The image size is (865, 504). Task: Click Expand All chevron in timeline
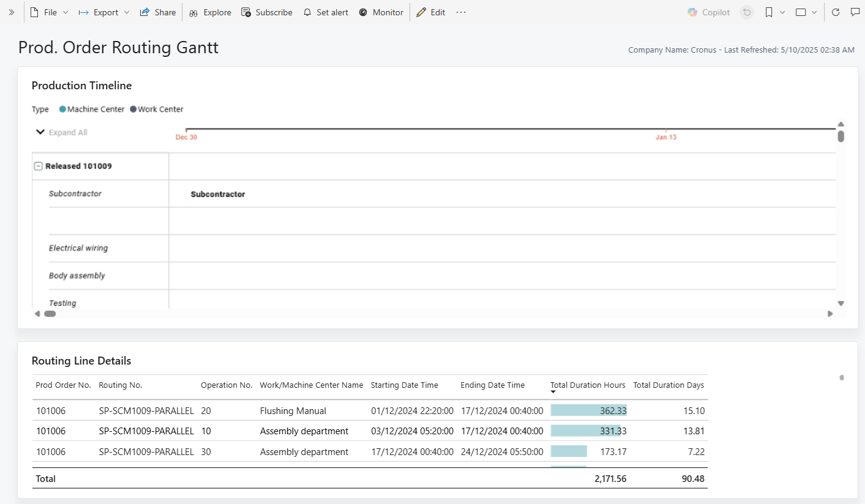pos(40,132)
